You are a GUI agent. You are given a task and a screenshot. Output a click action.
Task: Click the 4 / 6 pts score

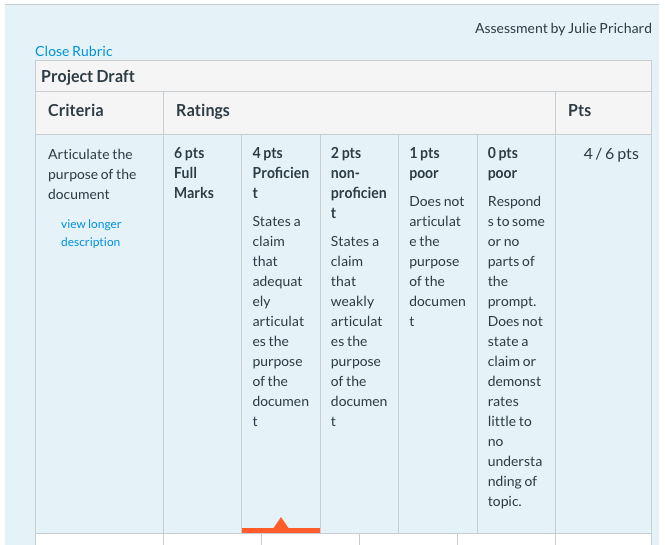(x=611, y=154)
